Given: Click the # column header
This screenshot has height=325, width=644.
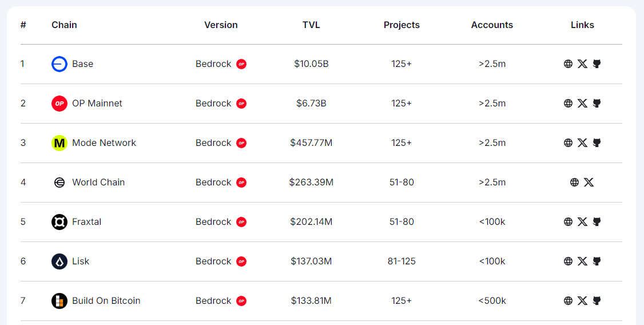Looking at the screenshot, I should pos(23,25).
